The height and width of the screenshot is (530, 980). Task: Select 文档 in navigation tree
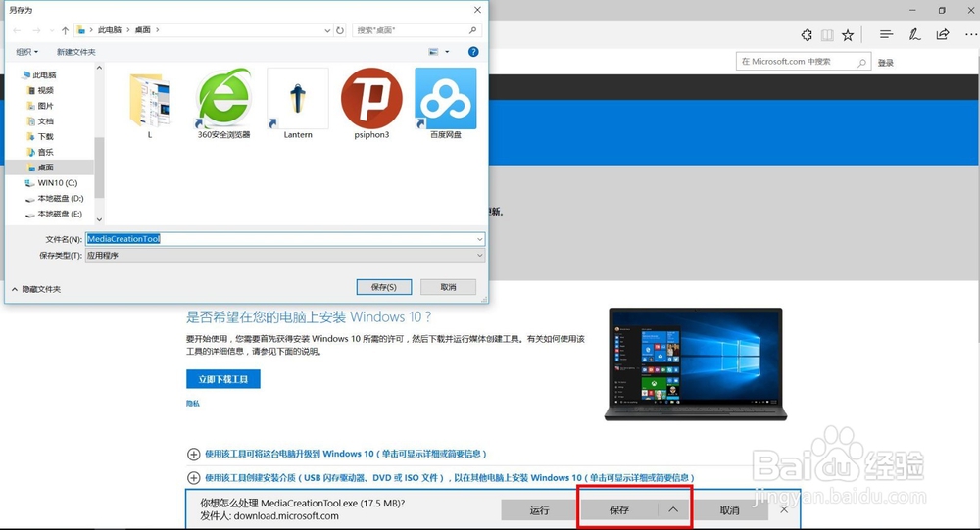tap(40, 121)
